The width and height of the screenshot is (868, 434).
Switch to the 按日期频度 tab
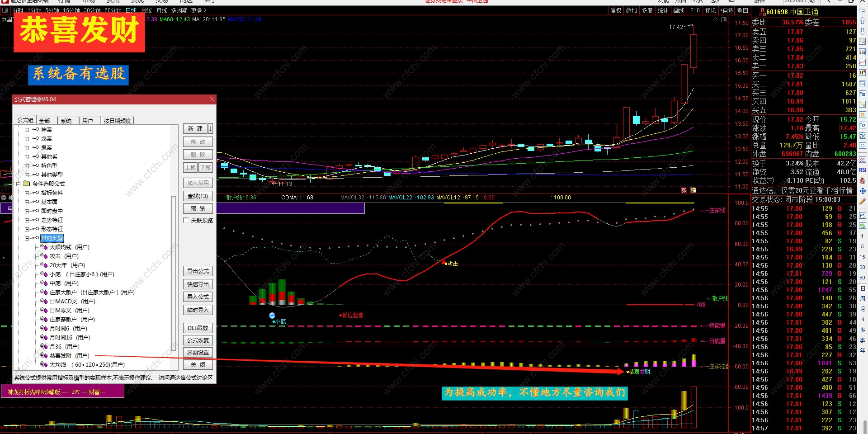point(117,121)
